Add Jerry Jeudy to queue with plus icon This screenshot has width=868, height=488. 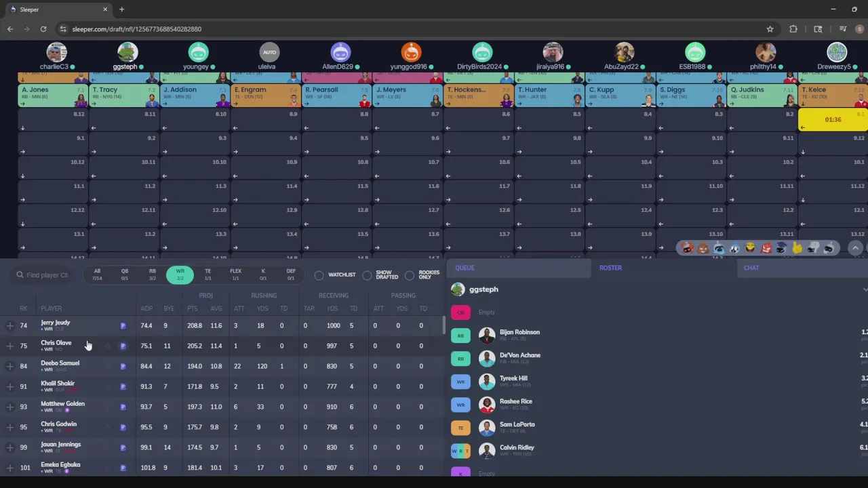point(10,326)
